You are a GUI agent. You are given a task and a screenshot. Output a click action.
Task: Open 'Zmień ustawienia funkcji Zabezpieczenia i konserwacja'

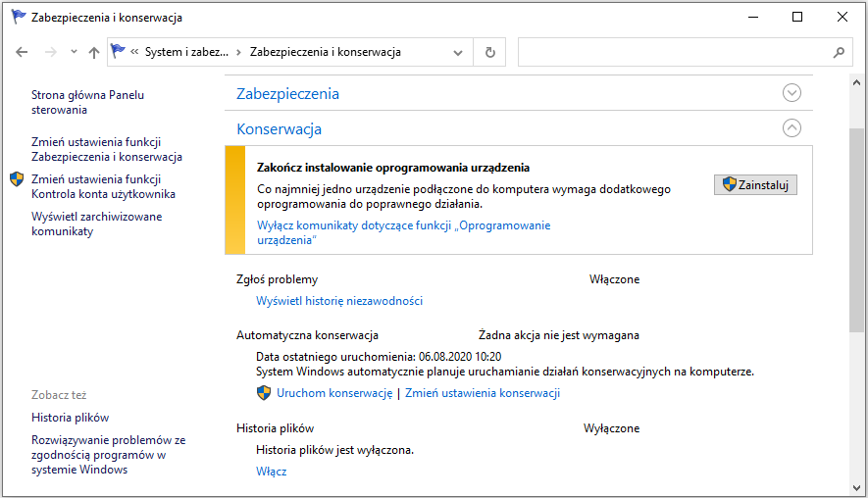(x=107, y=149)
